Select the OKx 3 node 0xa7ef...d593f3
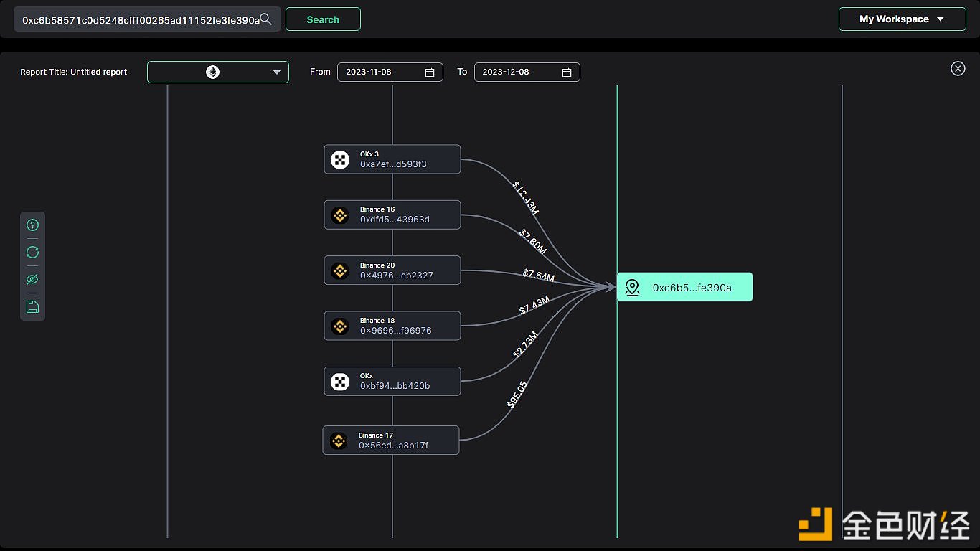The height and width of the screenshot is (551, 980). click(392, 159)
